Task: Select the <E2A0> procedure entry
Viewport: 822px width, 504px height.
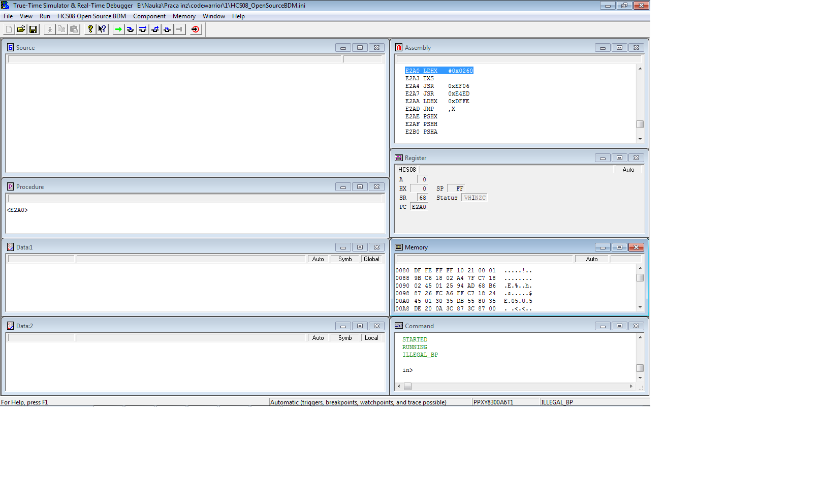Action: point(17,210)
